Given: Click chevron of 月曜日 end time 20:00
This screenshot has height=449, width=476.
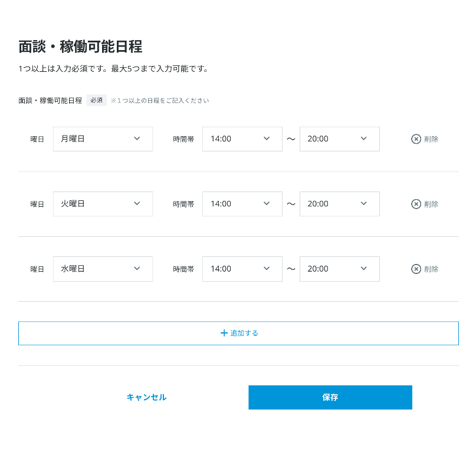Looking at the screenshot, I should (363, 138).
